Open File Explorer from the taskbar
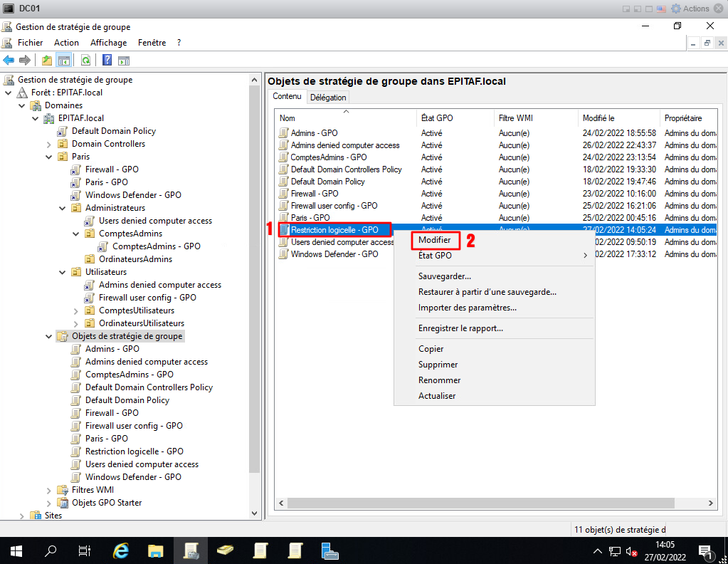 coord(156,550)
